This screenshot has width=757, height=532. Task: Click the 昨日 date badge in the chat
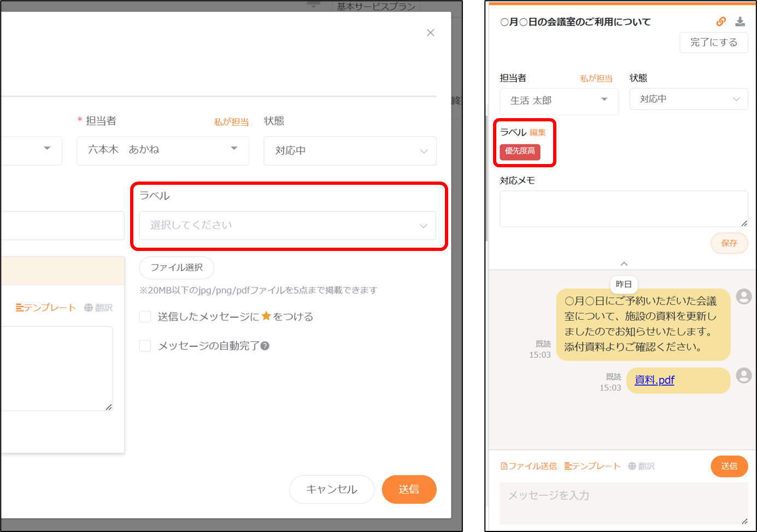[x=624, y=284]
